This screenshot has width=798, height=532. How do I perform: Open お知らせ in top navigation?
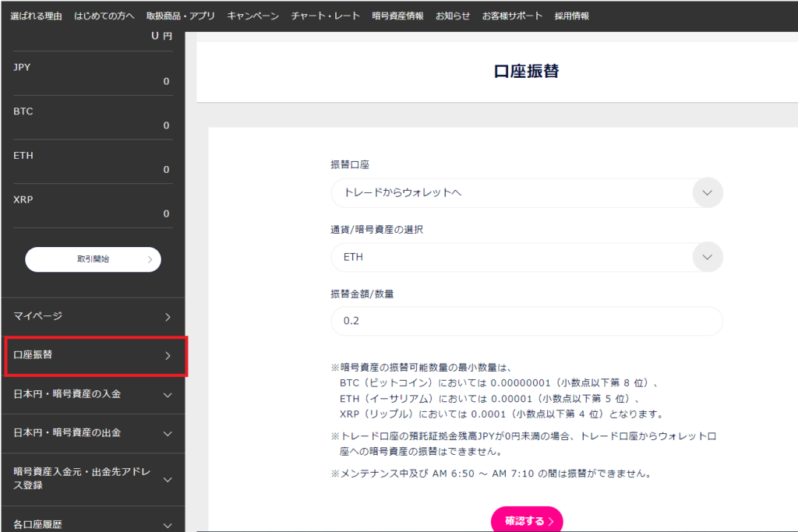[453, 16]
